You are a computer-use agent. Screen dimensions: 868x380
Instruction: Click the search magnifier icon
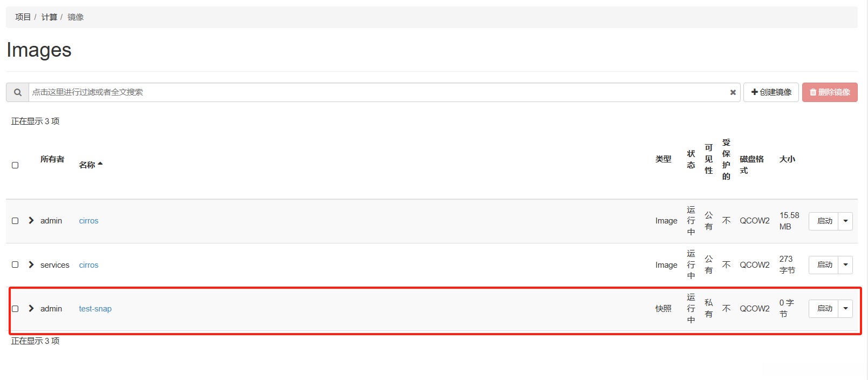tap(18, 92)
